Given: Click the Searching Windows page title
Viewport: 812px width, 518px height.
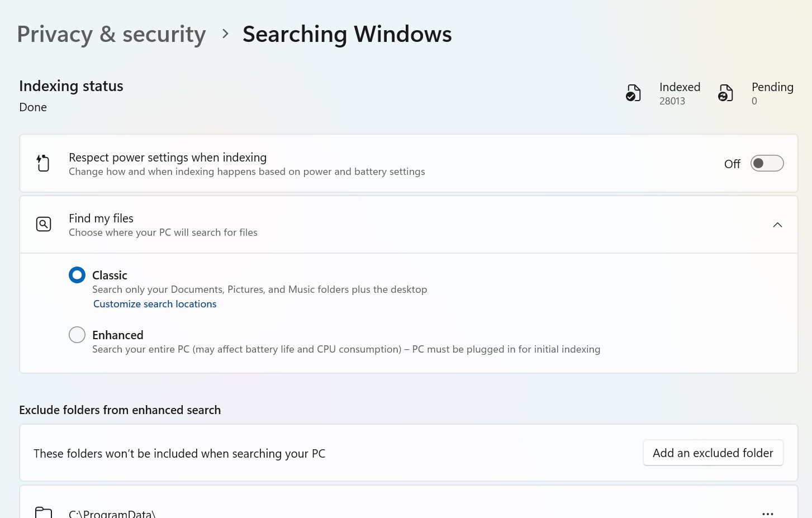Looking at the screenshot, I should coord(347,34).
